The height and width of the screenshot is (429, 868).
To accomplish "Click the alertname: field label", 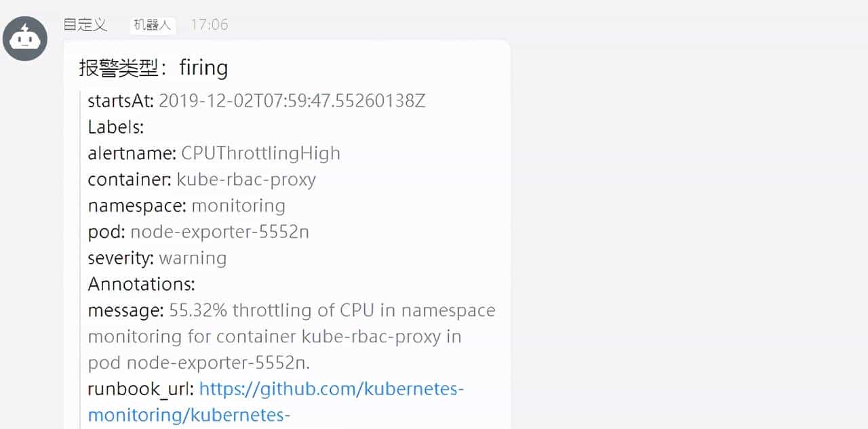I will coord(132,153).
